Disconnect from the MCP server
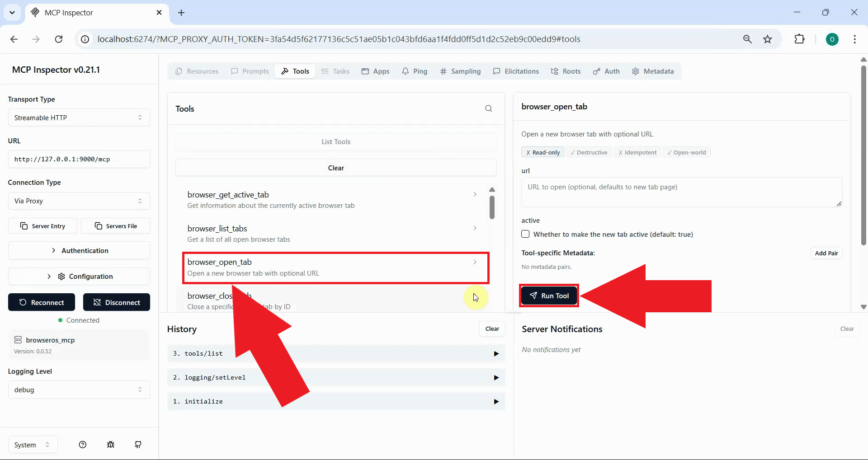Viewport: 868px width, 460px height. coord(117,302)
